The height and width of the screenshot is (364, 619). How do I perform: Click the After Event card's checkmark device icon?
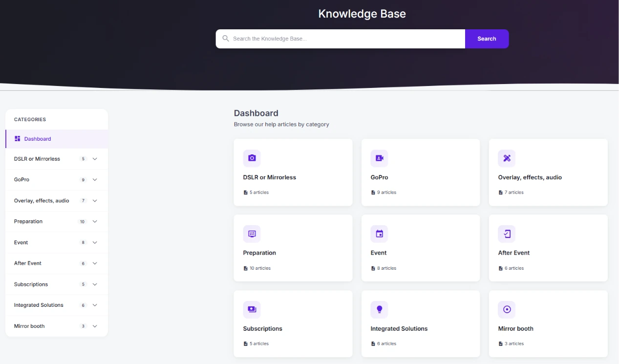[x=507, y=234]
